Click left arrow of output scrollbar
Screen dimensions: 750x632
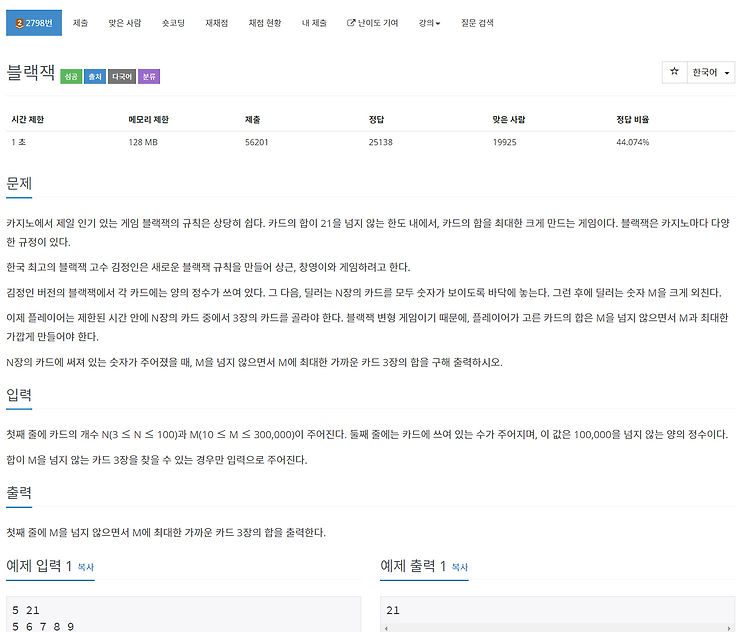coord(386,628)
